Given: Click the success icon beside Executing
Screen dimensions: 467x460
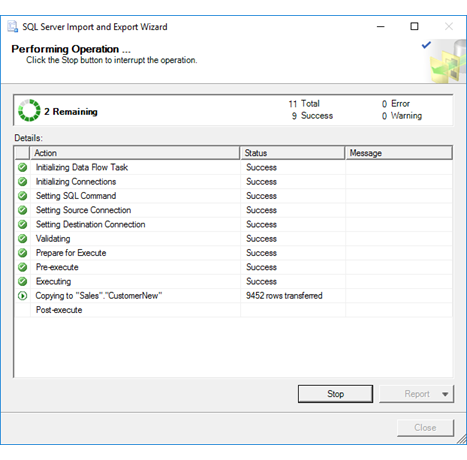Looking at the screenshot, I should point(22,281).
